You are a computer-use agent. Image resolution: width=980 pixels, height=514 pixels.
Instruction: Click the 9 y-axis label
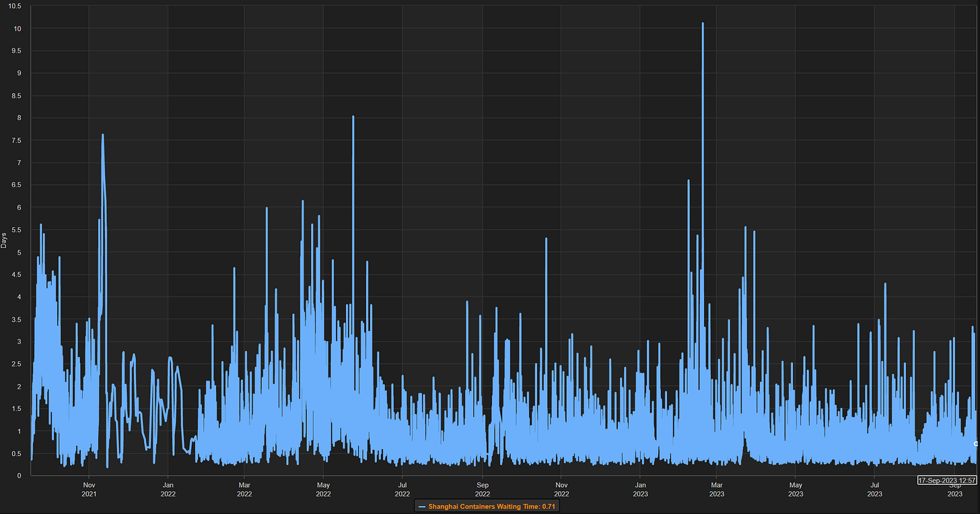click(20, 73)
